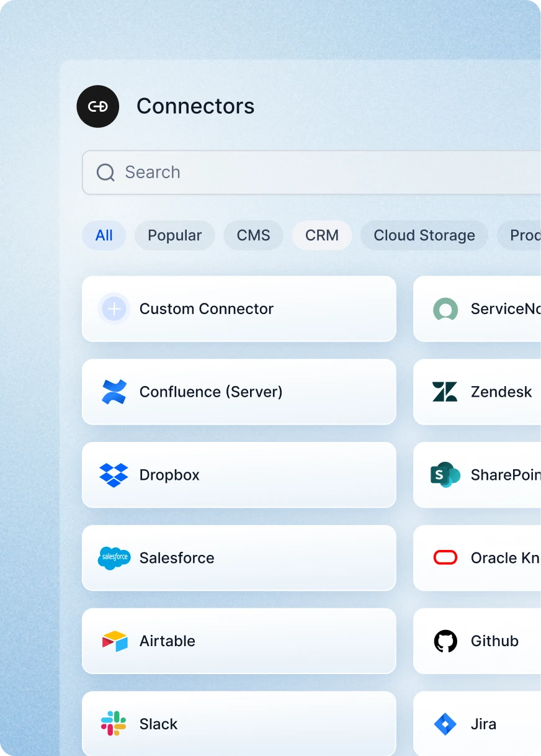Click the Connectors link logo icon
This screenshot has height=756, width=541.
(x=97, y=107)
